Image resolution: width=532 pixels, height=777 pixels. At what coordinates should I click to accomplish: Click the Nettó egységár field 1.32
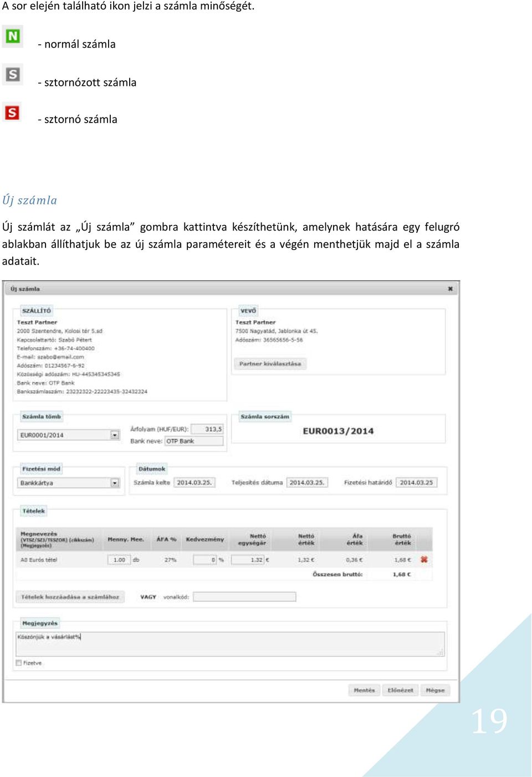(x=247, y=560)
